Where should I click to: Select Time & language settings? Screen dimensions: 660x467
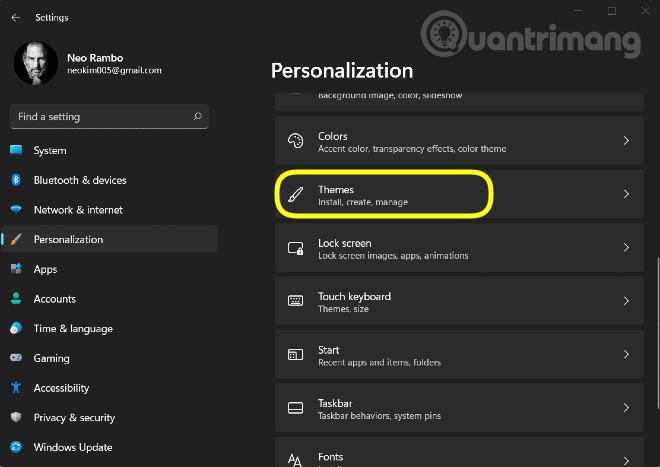click(x=73, y=328)
